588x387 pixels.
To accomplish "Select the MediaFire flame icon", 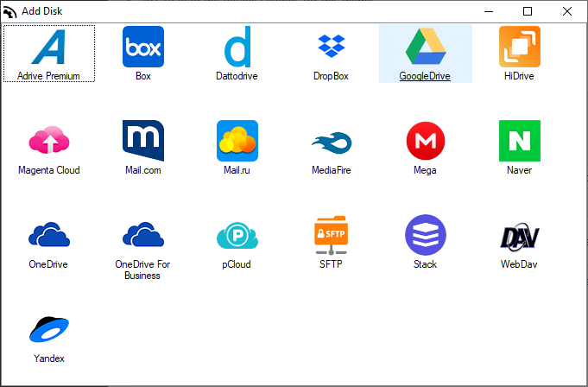I will coord(332,143).
